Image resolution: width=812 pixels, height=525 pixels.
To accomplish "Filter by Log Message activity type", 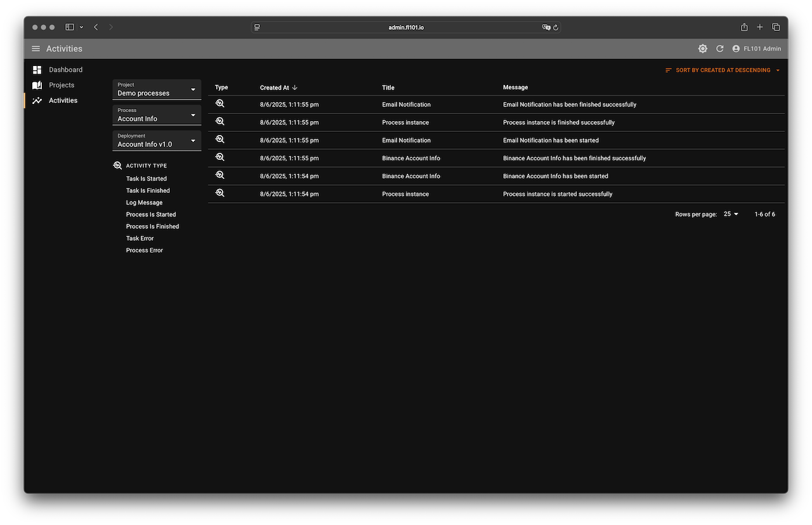I will pyautogui.click(x=144, y=203).
